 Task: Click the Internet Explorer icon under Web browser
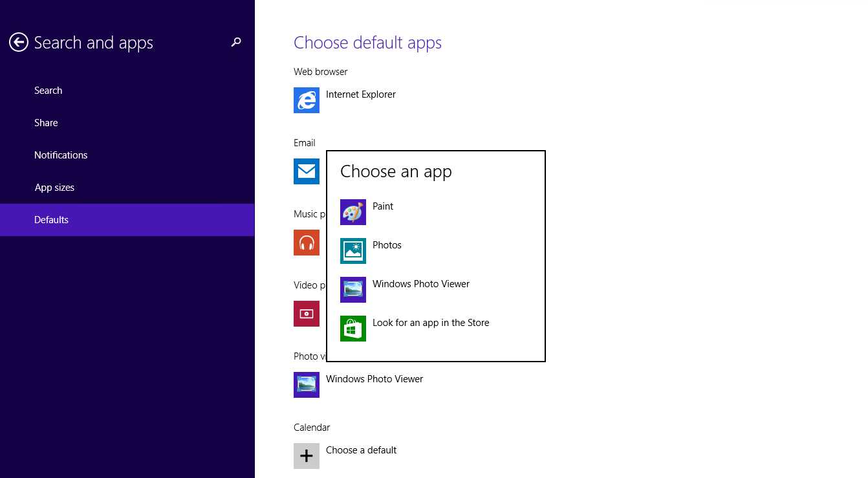click(307, 100)
